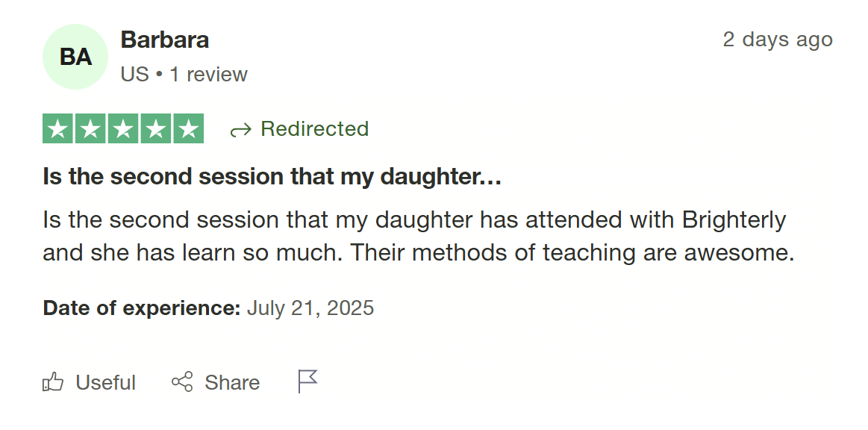Click the BA avatar circle
The height and width of the screenshot is (430, 868).
[75, 57]
